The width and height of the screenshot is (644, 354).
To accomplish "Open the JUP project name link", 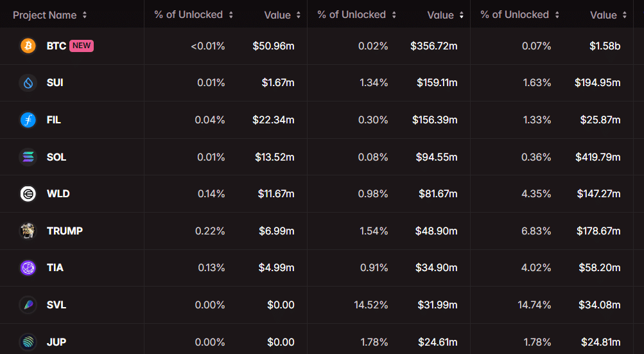I will click(57, 342).
